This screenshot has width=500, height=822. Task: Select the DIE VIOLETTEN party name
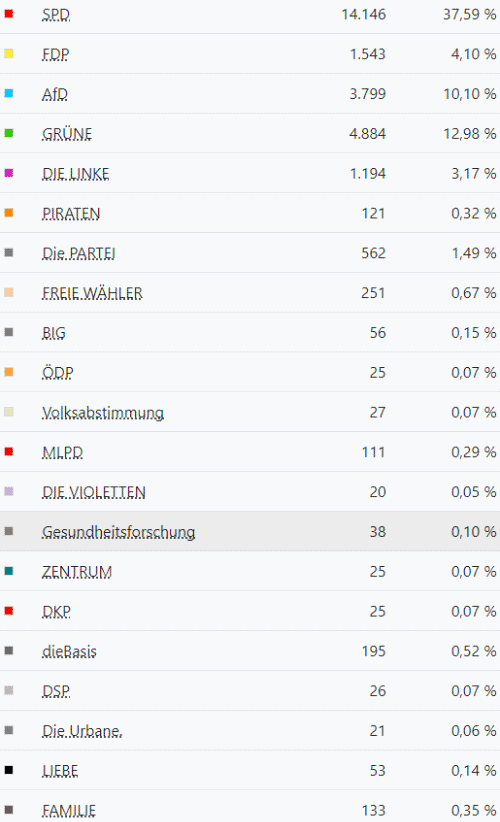coord(94,492)
